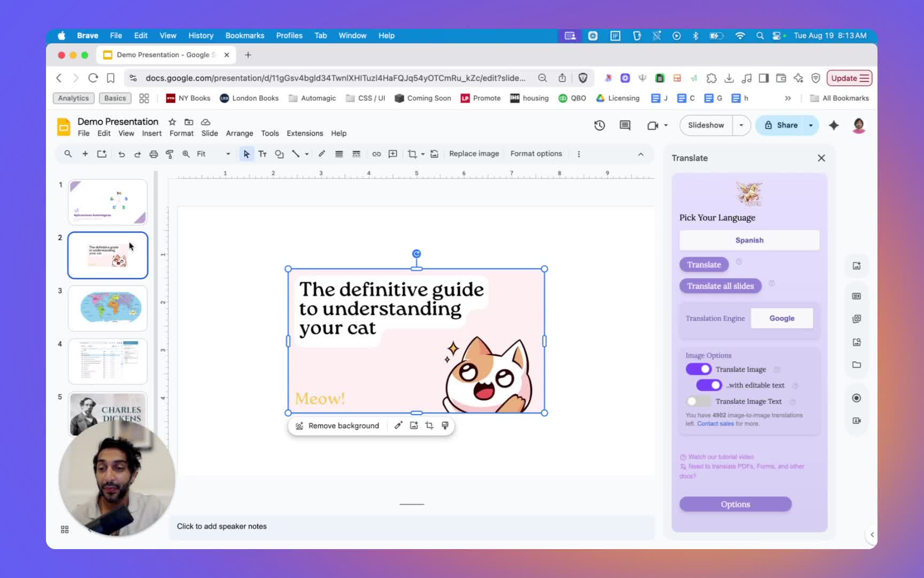Disable the with editable text toggle
Viewport: 924px width, 578px height.
click(709, 385)
